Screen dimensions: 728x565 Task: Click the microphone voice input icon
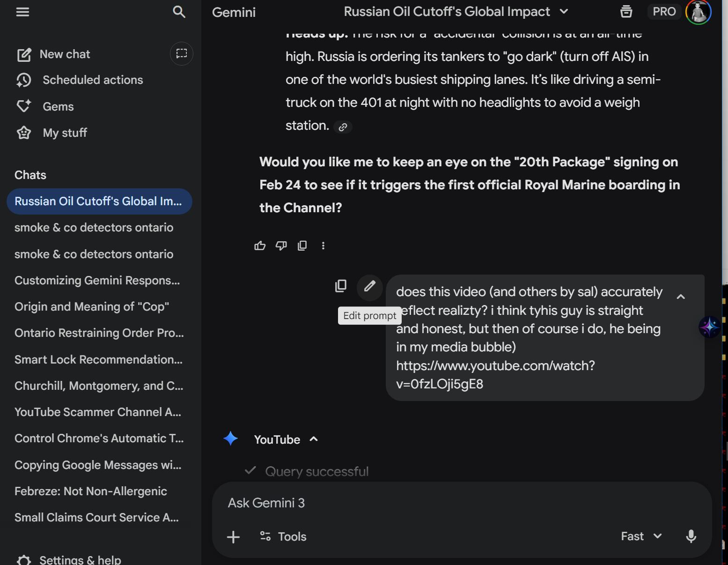coord(691,536)
